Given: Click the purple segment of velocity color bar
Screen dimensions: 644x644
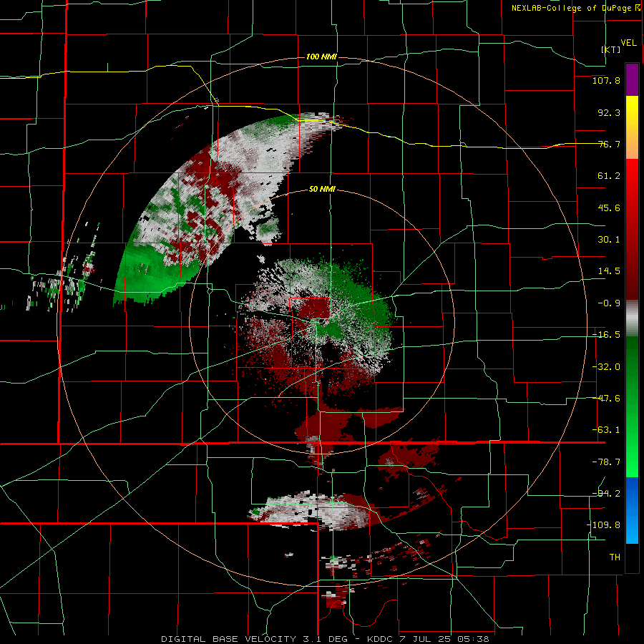Looking at the screenshot, I should point(632,79).
